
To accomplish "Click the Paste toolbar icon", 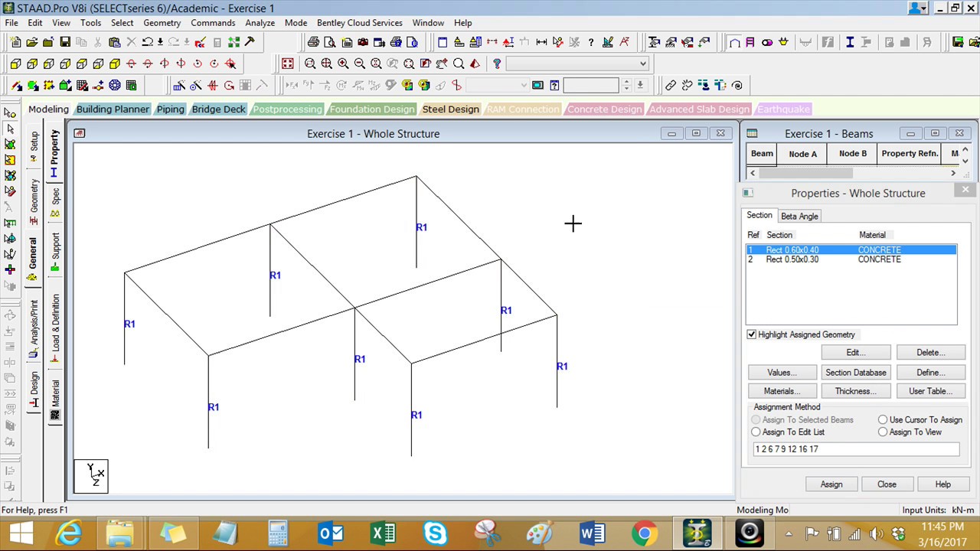I will [x=115, y=42].
